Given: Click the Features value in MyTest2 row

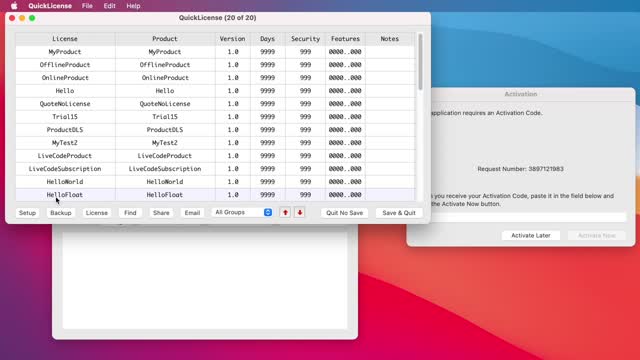Looking at the screenshot, I should (x=345, y=143).
